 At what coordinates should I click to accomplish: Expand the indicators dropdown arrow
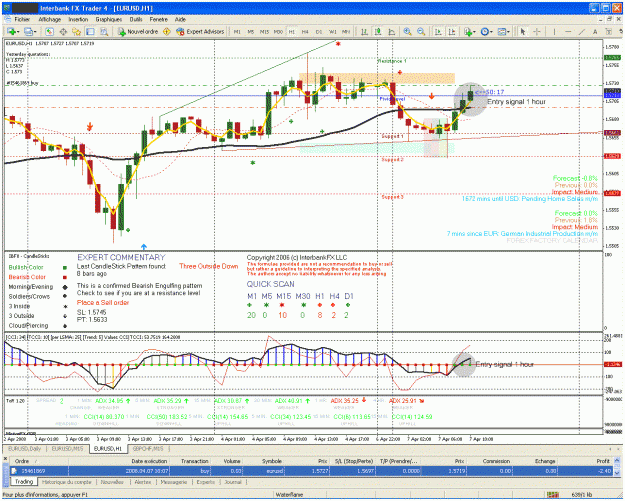pos(474,32)
